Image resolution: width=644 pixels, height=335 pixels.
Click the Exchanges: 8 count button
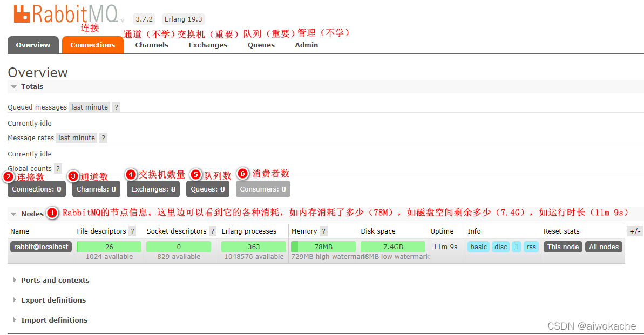[153, 189]
